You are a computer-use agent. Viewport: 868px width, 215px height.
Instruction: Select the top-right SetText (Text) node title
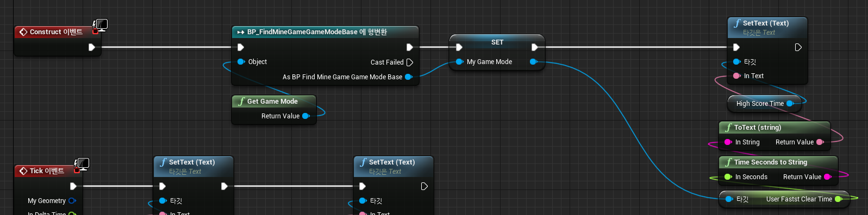766,23
